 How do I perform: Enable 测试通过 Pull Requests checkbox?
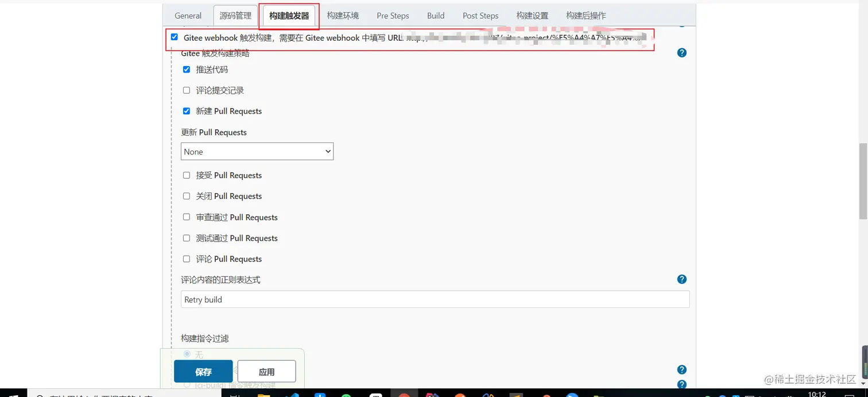[187, 238]
